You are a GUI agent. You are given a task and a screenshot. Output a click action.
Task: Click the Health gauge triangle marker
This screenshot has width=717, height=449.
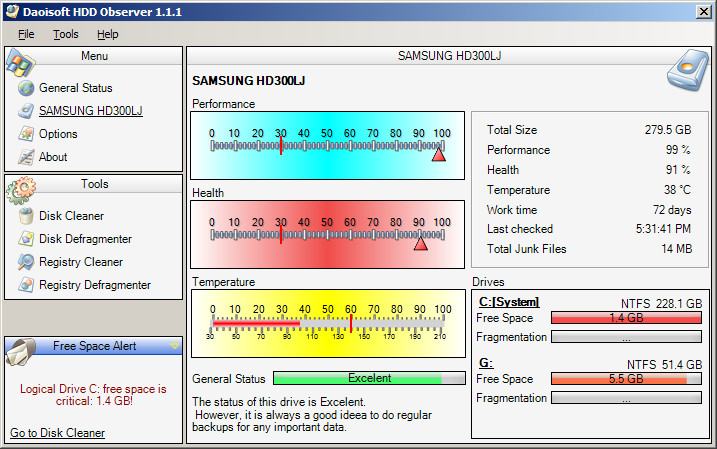(x=421, y=243)
